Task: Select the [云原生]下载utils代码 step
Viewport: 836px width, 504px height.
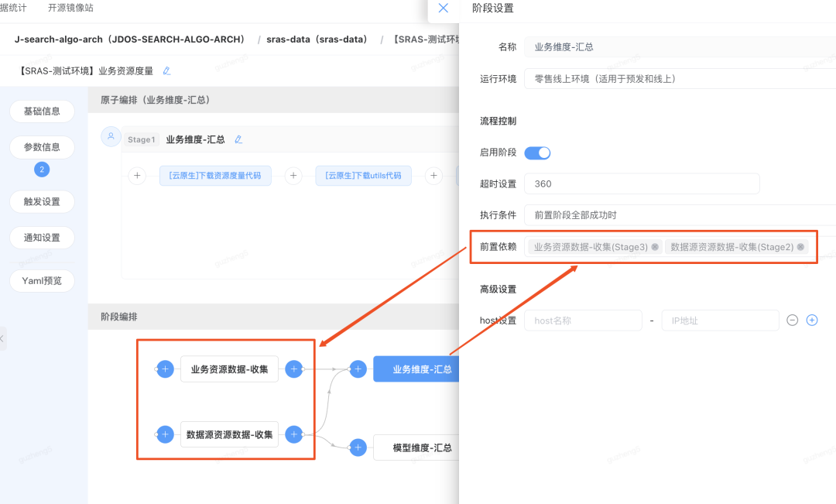Action: click(364, 176)
